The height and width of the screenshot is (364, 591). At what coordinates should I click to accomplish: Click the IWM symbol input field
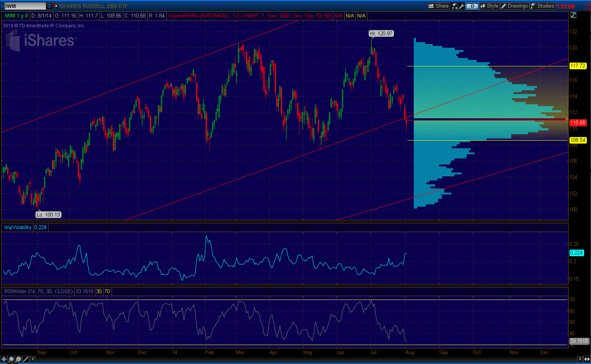pos(25,6)
